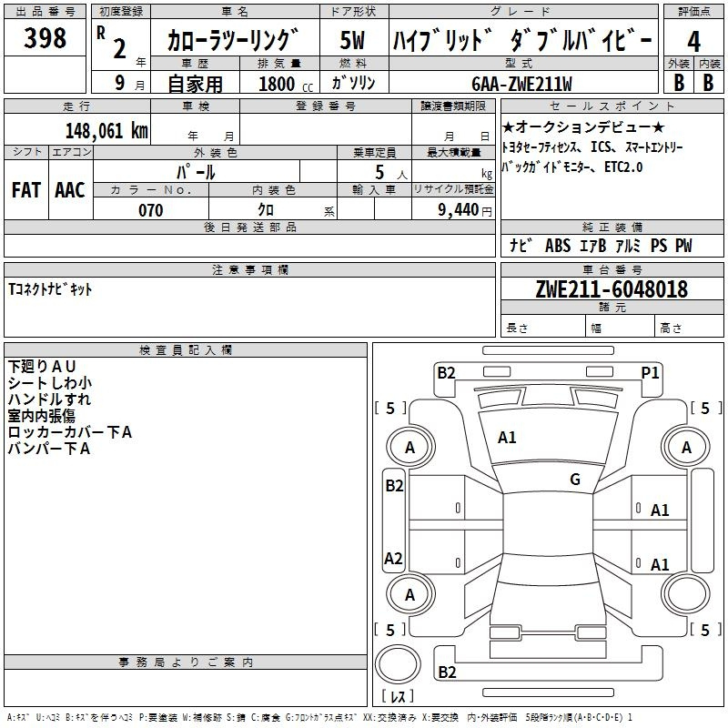
Task: Click the exterior grade B under 外装
Action: [679, 83]
